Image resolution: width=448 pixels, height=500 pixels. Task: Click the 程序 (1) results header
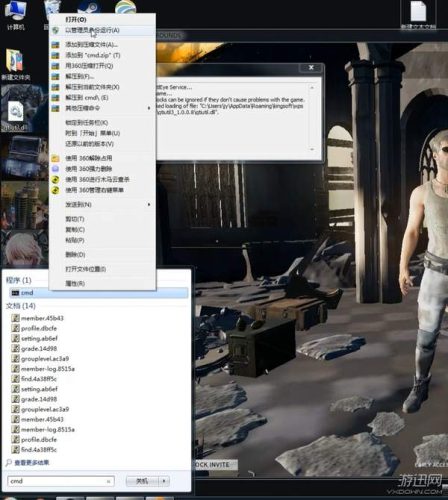[x=19, y=280]
